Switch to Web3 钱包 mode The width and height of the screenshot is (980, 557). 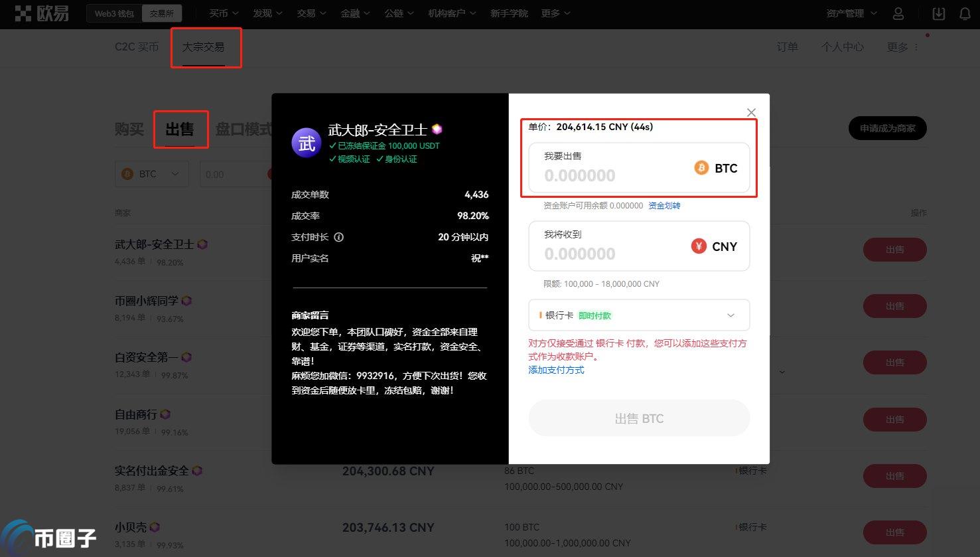(113, 13)
